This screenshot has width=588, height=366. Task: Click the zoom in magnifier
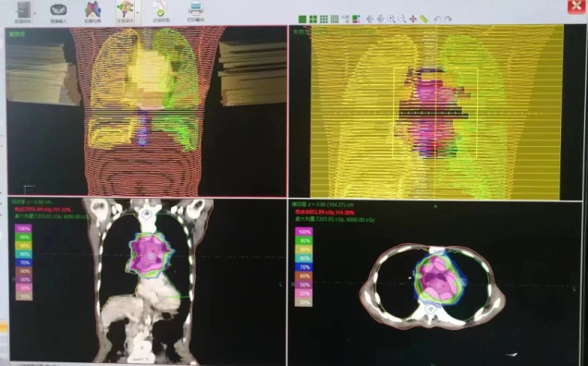(x=391, y=19)
